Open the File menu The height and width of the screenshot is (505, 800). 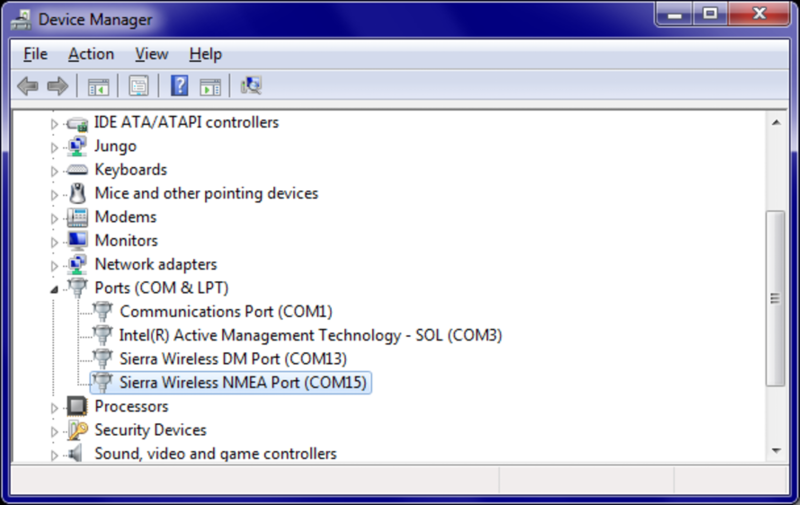tap(35, 54)
